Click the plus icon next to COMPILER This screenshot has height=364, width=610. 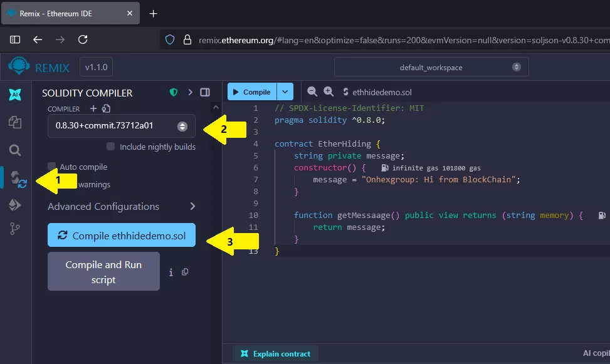[x=93, y=108]
